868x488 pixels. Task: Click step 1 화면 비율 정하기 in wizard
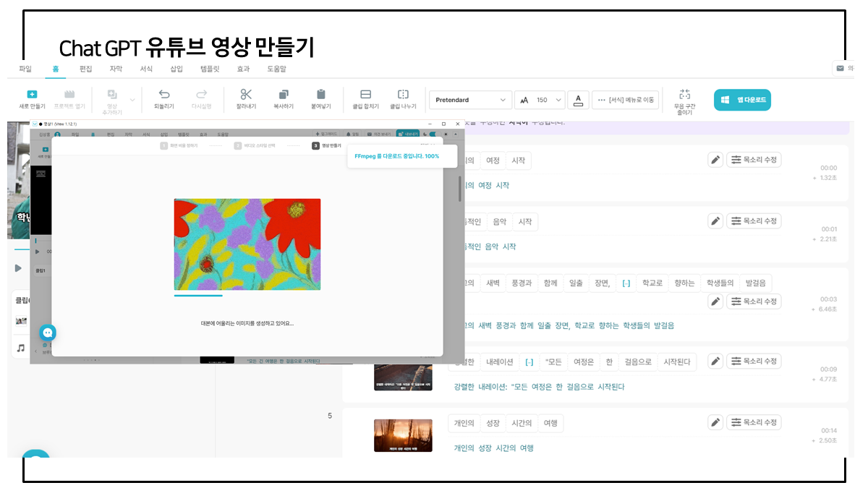tap(179, 145)
